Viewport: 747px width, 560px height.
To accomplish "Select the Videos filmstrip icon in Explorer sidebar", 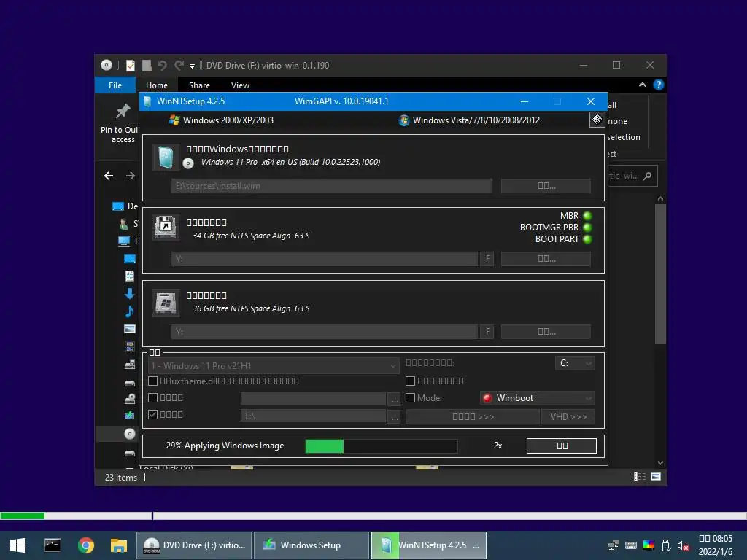I will [130, 346].
